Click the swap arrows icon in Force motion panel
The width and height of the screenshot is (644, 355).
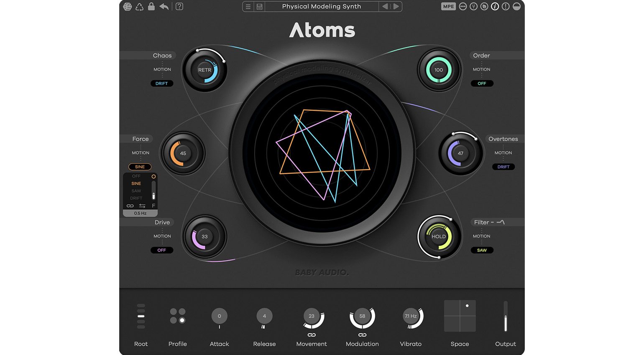142,206
